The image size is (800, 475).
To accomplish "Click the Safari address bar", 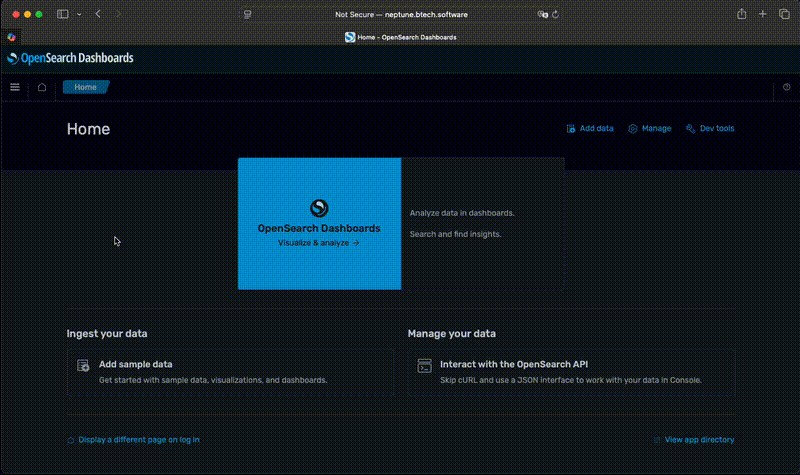I will click(x=401, y=15).
